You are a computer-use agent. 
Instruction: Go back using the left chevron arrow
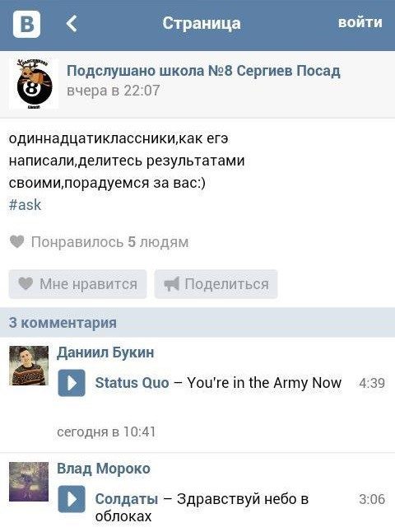point(72,24)
